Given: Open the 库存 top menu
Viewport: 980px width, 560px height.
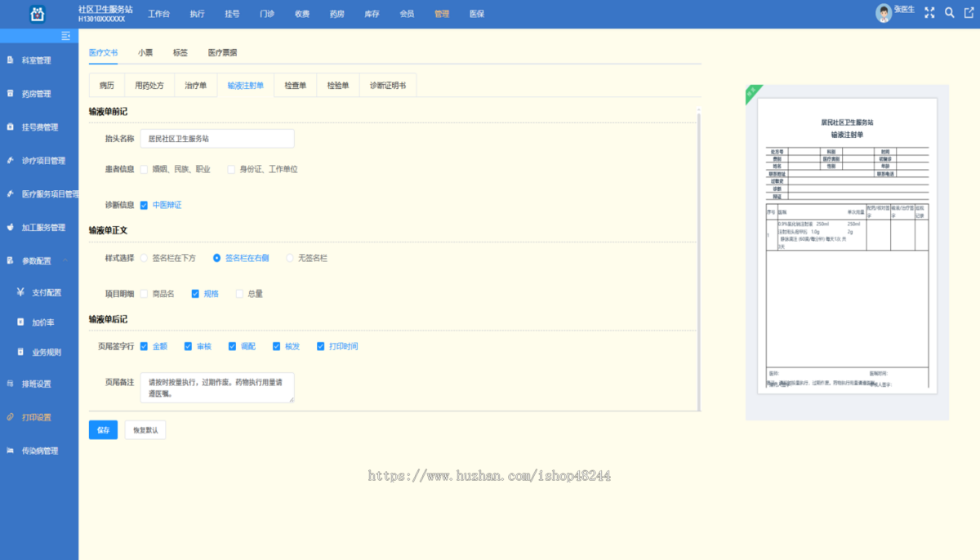Looking at the screenshot, I should click(372, 14).
